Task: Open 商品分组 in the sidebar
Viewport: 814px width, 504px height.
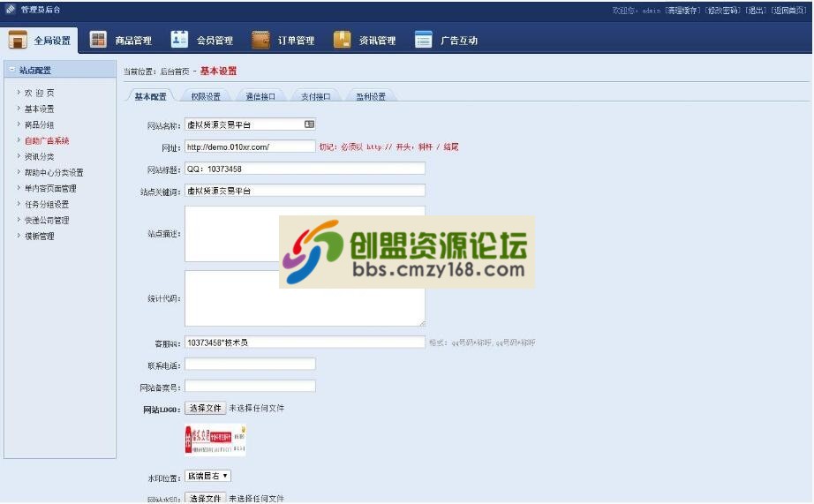Action: click(x=40, y=124)
